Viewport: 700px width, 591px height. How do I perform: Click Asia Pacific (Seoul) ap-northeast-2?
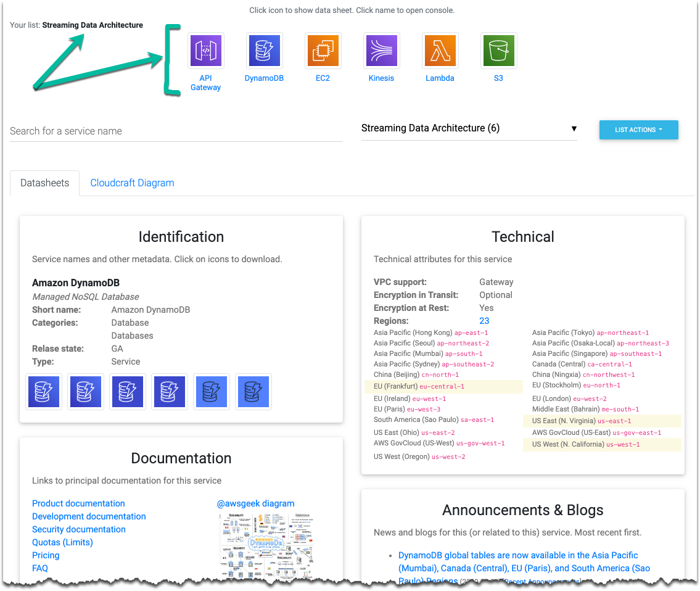click(x=431, y=343)
